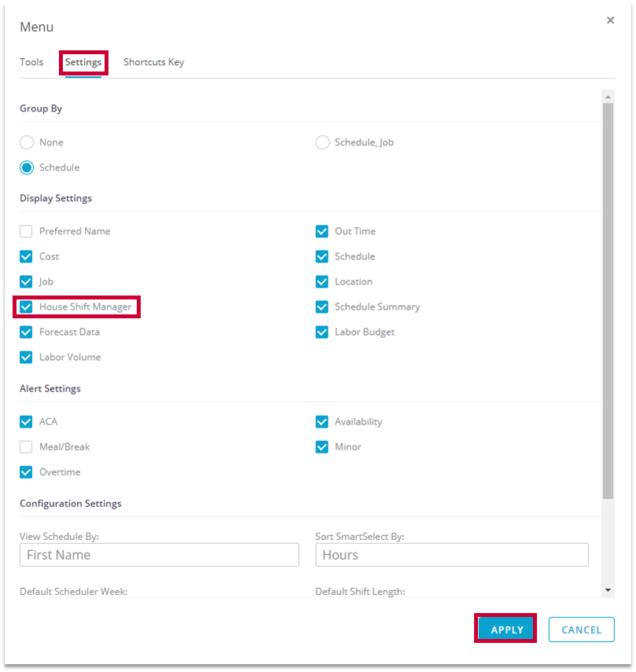Disable the Out Time checkbox

[x=322, y=231]
